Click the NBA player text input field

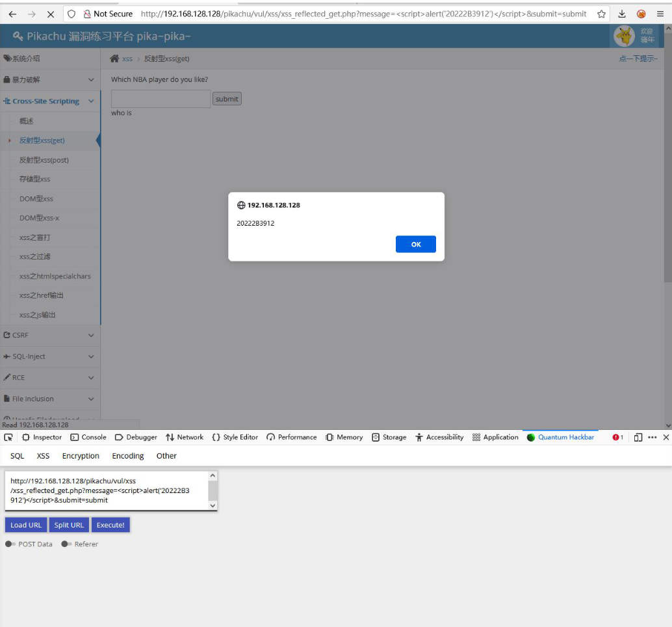(161, 99)
